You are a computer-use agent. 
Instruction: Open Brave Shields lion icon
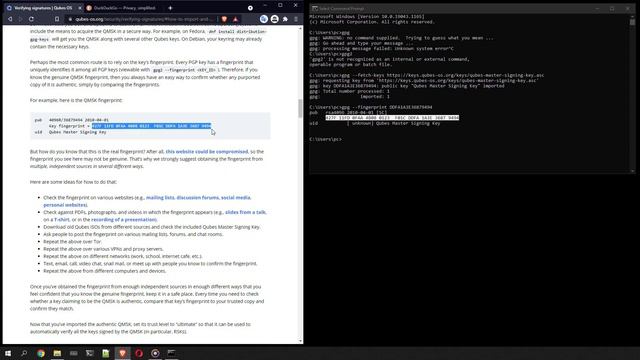[x=224, y=19]
